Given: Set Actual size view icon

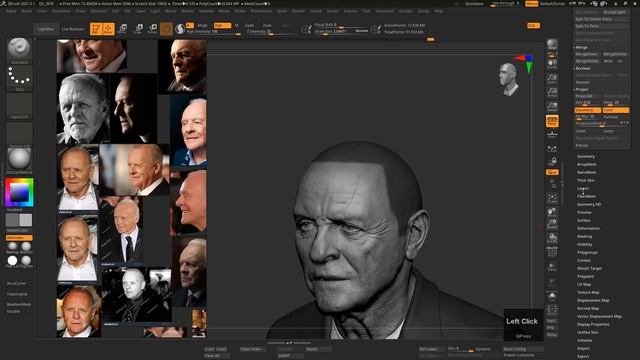Looking at the screenshot, I should [552, 92].
